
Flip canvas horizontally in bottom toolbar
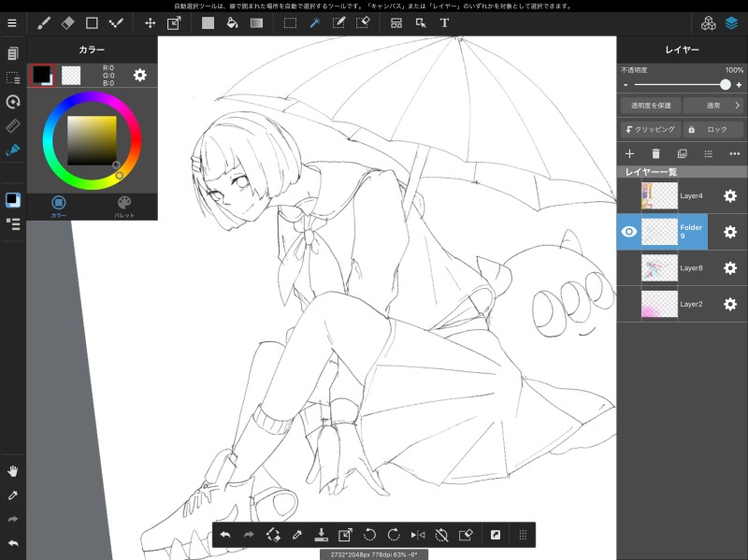click(x=418, y=535)
